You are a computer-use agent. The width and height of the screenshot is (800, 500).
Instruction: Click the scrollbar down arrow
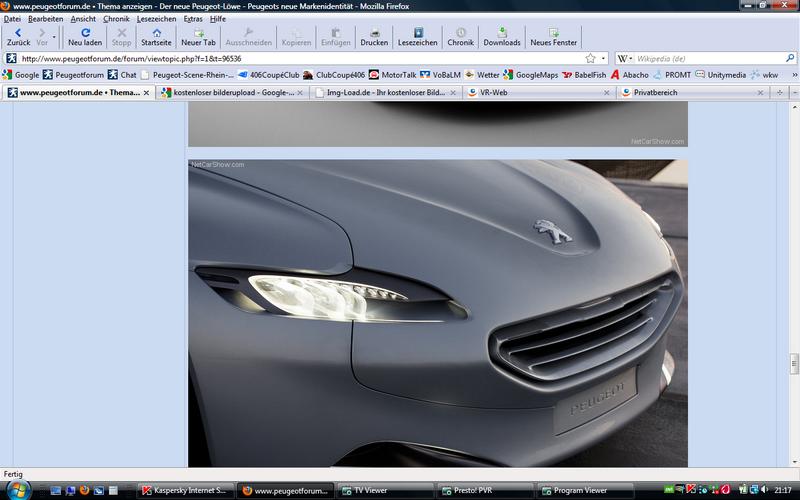click(x=794, y=462)
